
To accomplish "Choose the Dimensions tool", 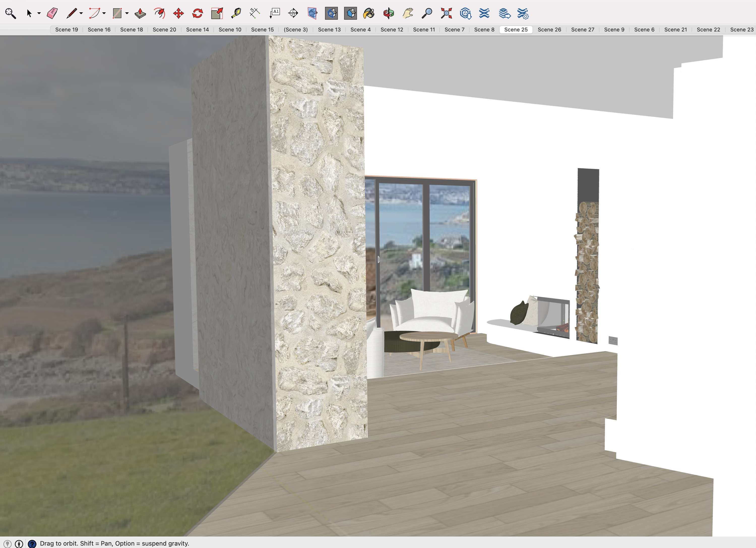I will coord(255,13).
